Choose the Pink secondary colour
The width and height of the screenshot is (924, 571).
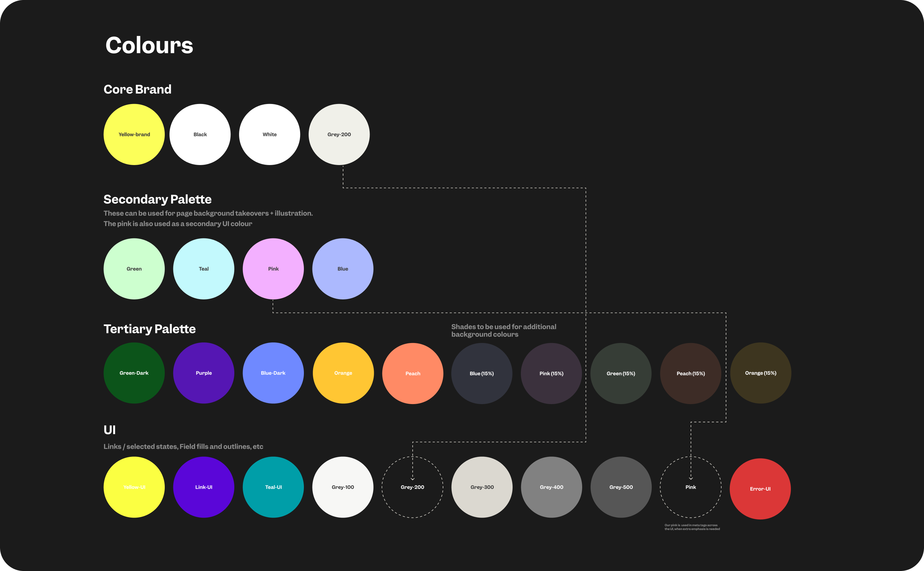[273, 268]
